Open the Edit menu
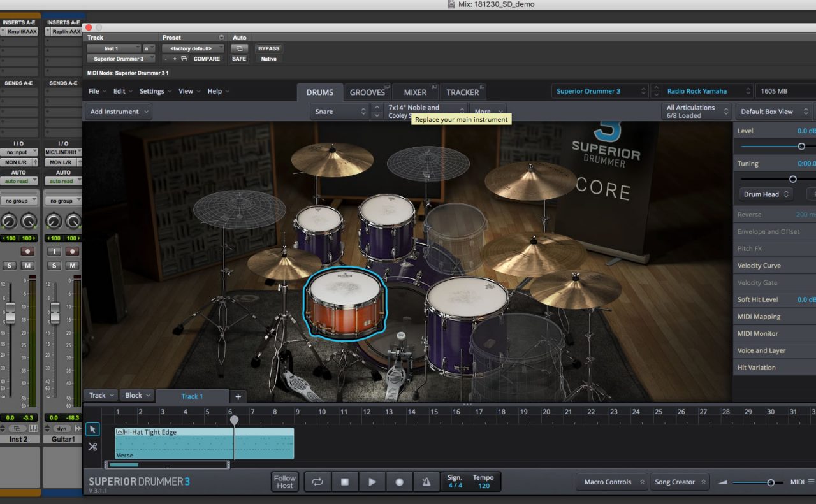816x504 pixels. click(x=122, y=91)
